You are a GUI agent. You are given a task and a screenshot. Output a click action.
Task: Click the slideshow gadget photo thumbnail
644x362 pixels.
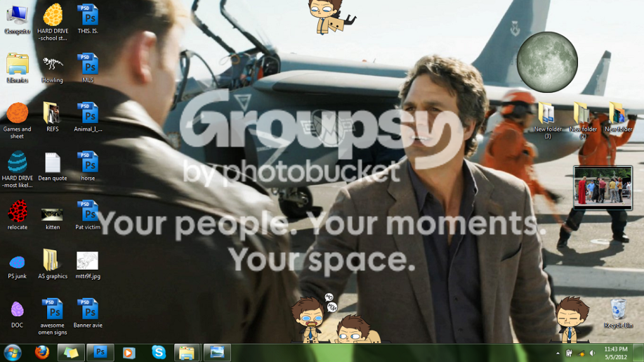[x=602, y=187]
